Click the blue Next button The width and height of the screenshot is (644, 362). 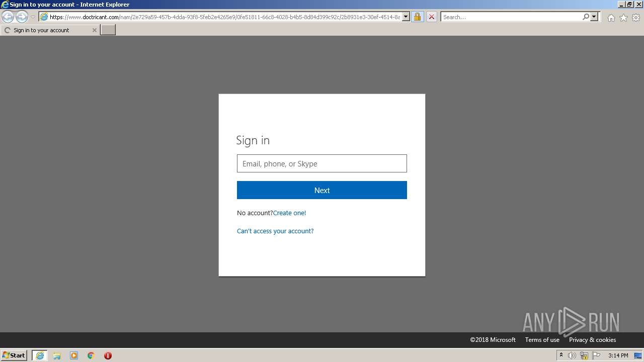tap(322, 190)
